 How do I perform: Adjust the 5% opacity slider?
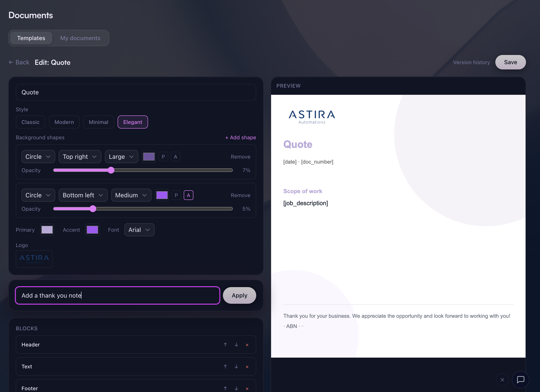click(143, 209)
